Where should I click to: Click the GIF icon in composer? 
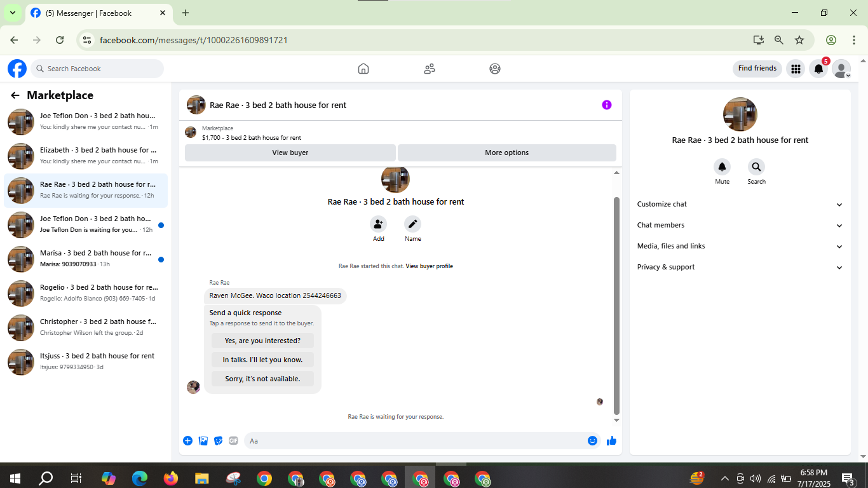point(233,441)
